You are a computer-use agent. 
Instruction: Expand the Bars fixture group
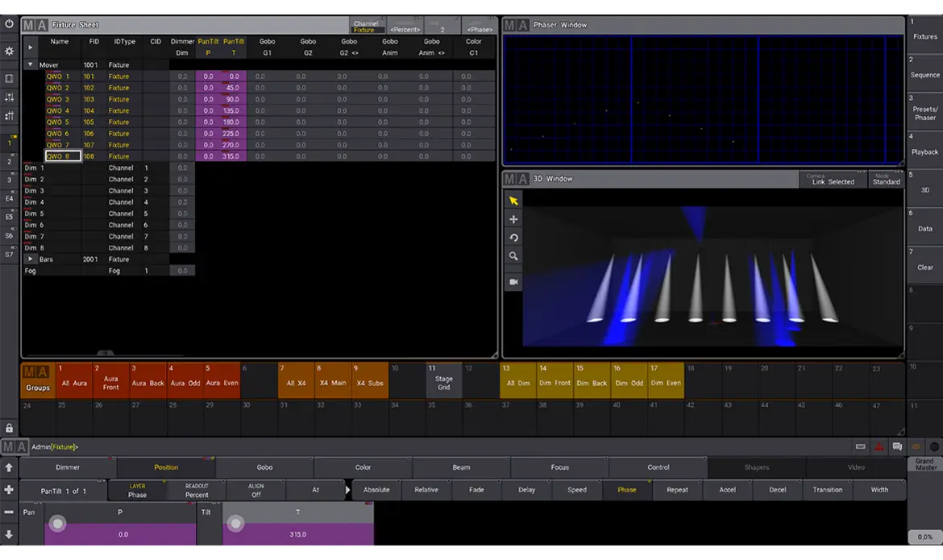(31, 259)
